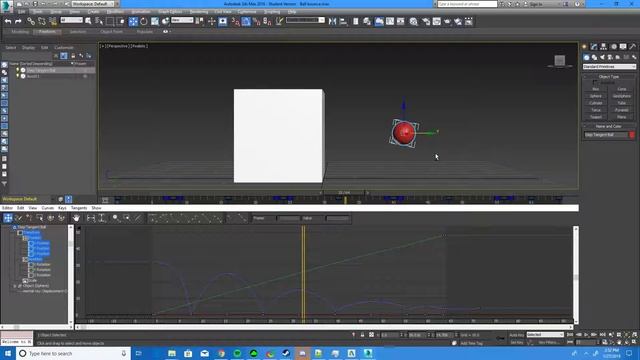This screenshot has width=640, height=360.
Task: Click Move Keys tool in curve editor
Action: [8, 218]
